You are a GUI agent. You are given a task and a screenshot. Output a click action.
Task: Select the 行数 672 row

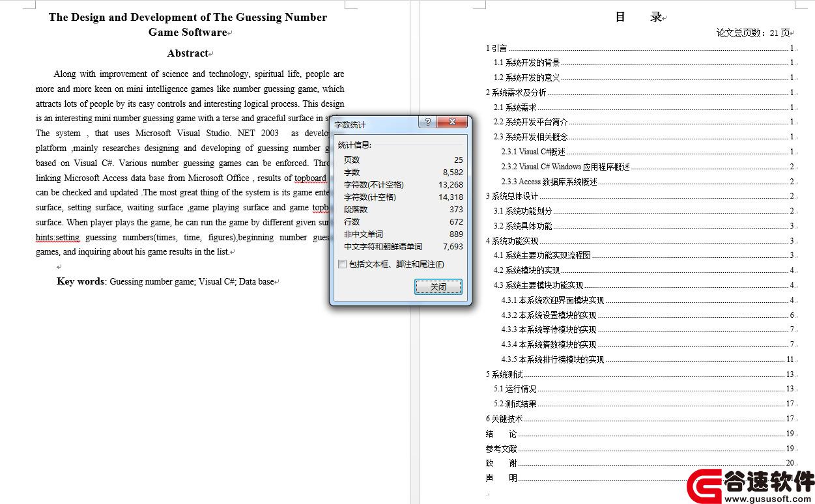[x=403, y=221]
